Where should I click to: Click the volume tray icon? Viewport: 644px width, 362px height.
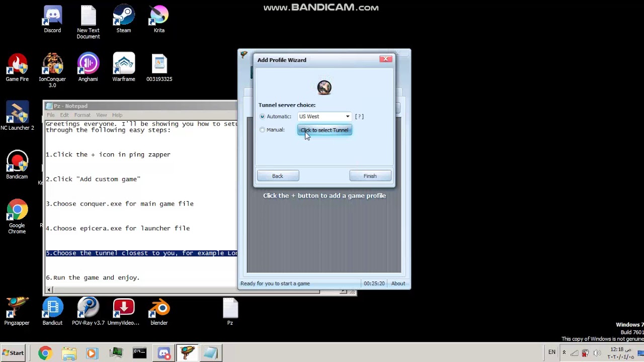(x=597, y=353)
